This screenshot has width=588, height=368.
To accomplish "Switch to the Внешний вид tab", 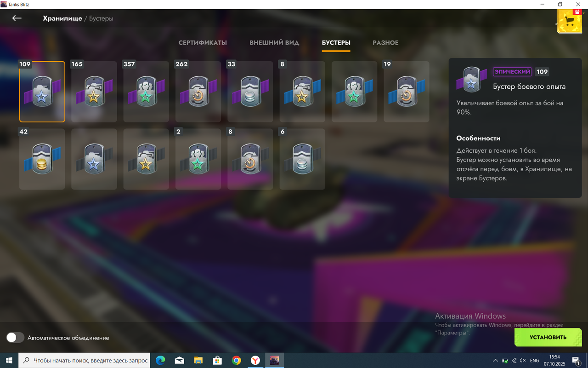I will click(274, 43).
